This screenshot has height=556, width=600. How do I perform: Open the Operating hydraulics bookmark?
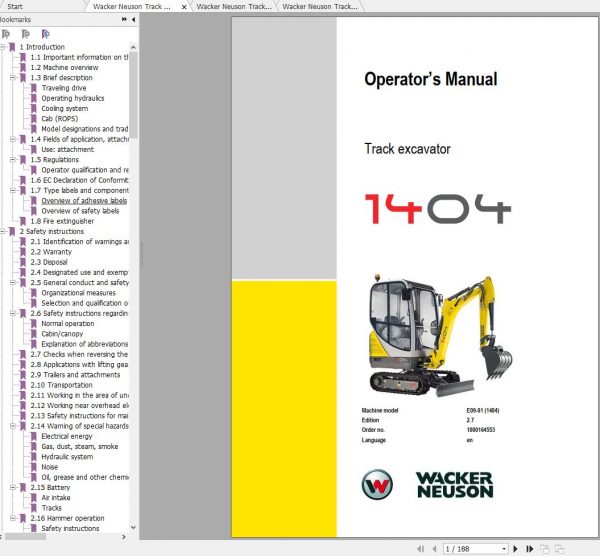point(73,98)
